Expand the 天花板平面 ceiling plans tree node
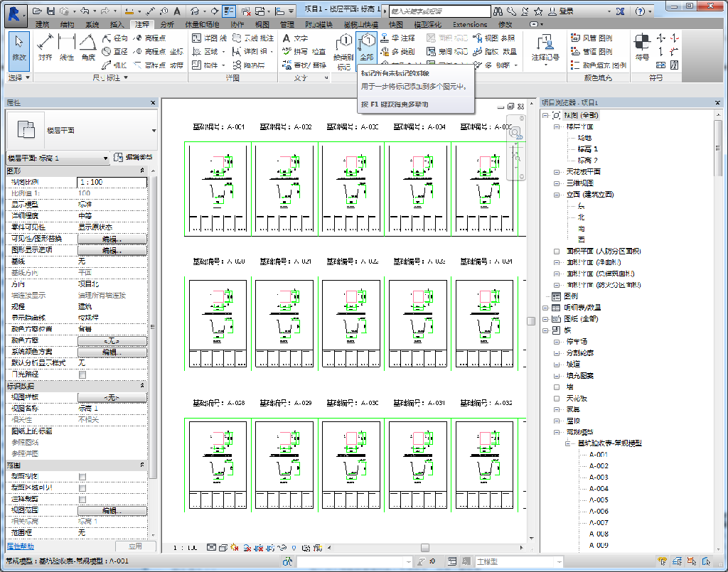 pyautogui.click(x=556, y=172)
